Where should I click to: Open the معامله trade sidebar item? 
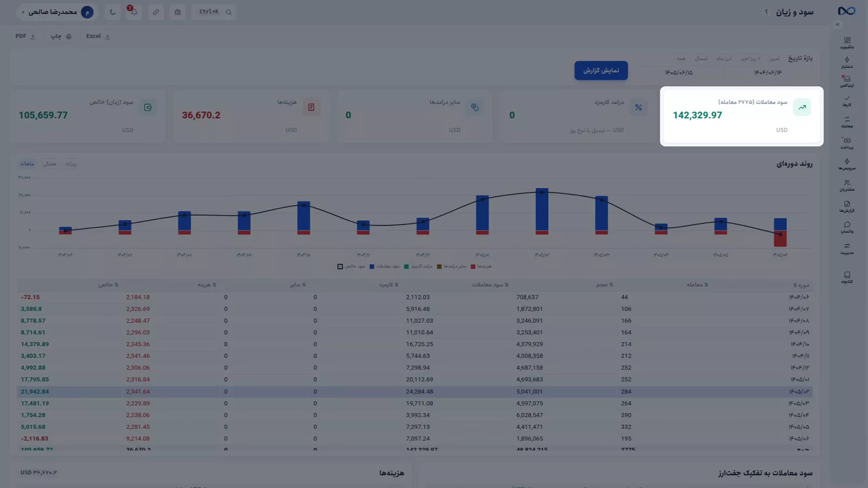pyautogui.click(x=847, y=122)
